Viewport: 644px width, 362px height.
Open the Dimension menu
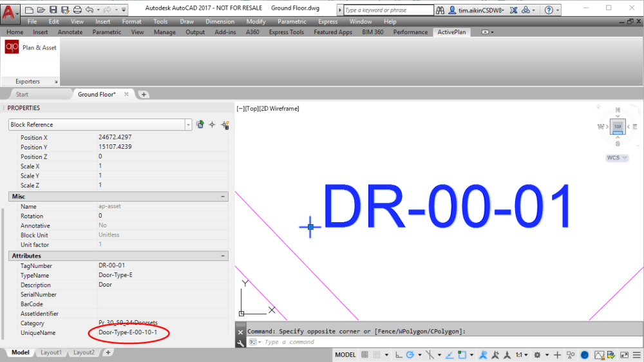(220, 21)
